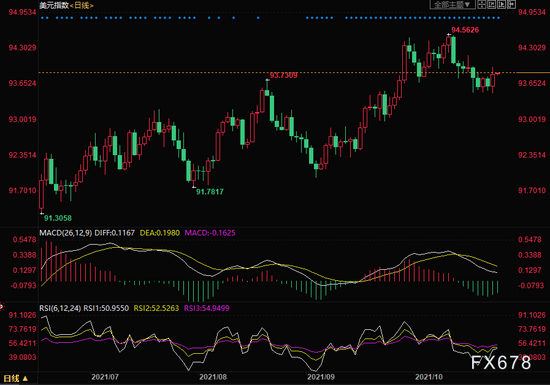Click the rightmost arrow chart toolbar icon
Viewport: 550px width, 385px height.
coord(511,5)
